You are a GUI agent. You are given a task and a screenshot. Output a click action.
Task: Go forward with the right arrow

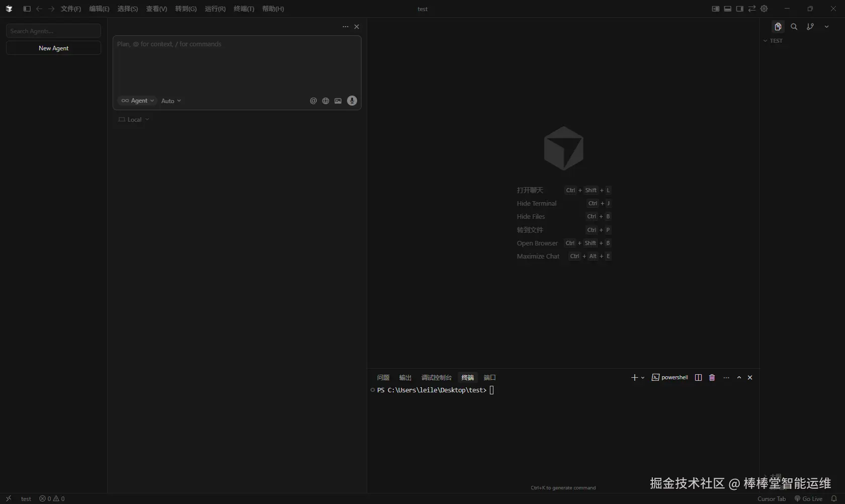[51, 9]
